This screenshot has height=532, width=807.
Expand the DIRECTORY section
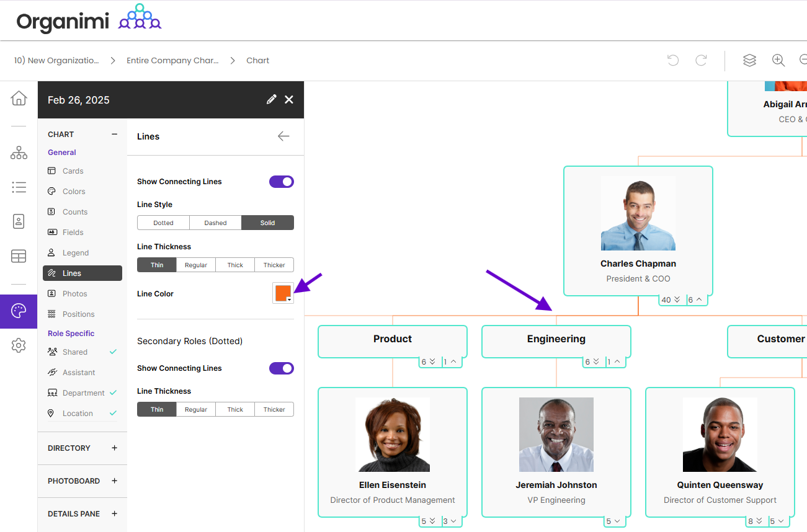pyautogui.click(x=114, y=448)
